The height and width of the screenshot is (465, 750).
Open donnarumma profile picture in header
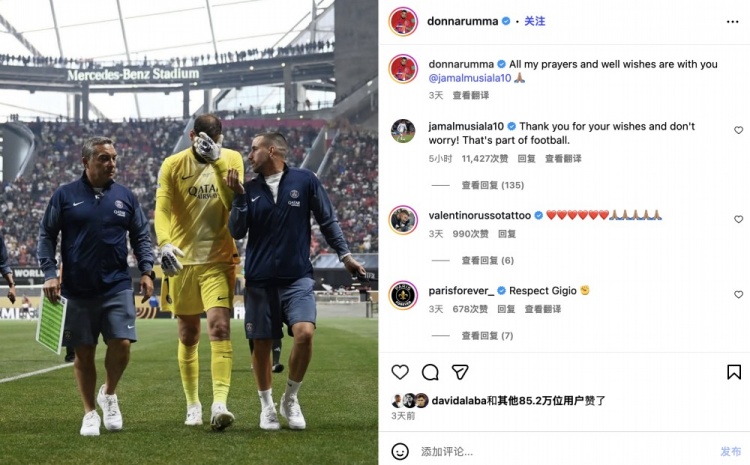pos(403,22)
